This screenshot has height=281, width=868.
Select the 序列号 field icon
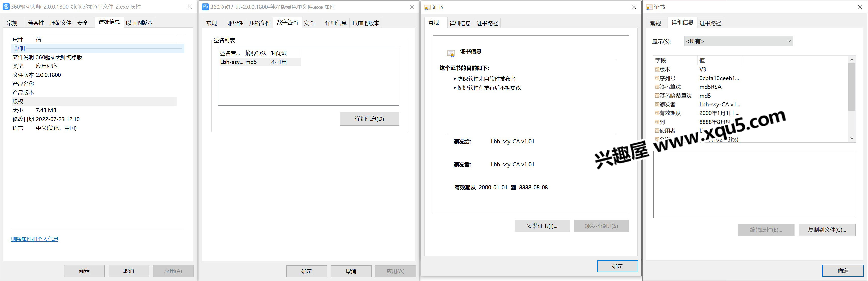657,78
